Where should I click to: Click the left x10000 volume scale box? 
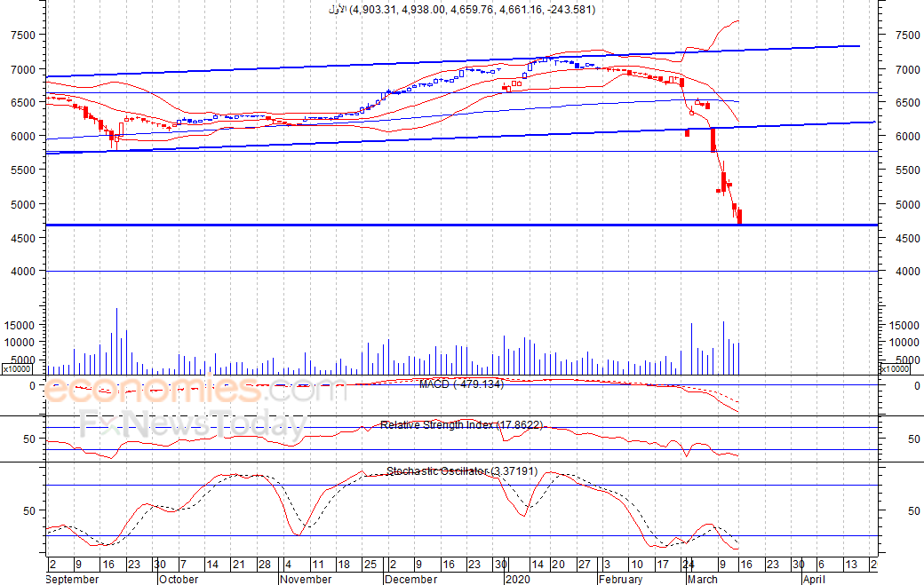[x=17, y=369]
